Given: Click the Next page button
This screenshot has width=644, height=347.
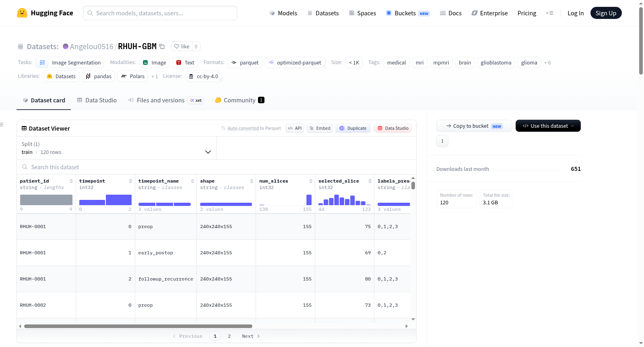Looking at the screenshot, I should pyautogui.click(x=251, y=336).
